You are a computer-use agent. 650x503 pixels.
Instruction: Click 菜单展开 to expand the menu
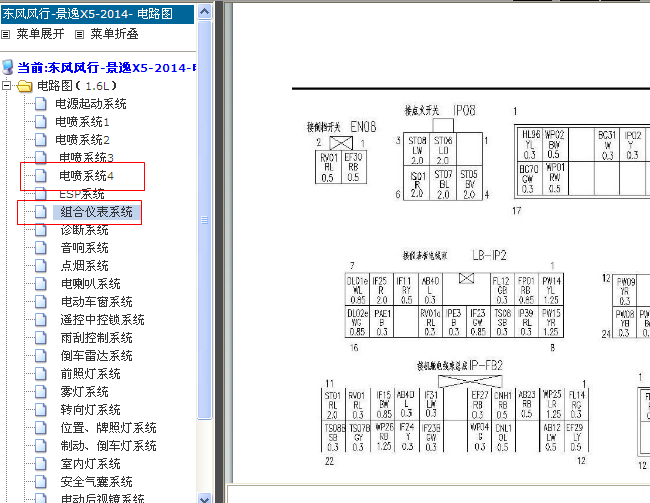pos(40,34)
